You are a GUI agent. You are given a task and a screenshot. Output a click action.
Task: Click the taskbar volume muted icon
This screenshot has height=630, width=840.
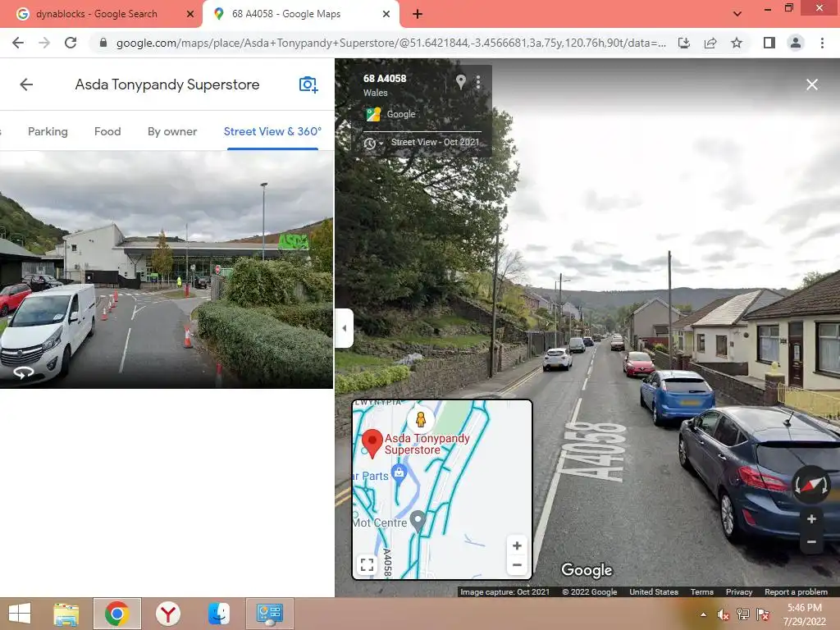tap(724, 614)
